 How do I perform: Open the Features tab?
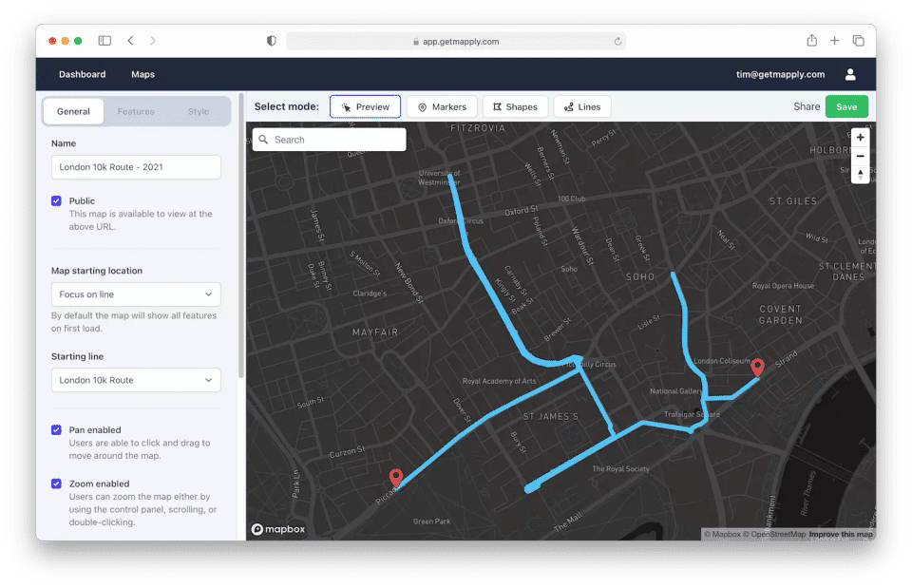[x=136, y=112]
